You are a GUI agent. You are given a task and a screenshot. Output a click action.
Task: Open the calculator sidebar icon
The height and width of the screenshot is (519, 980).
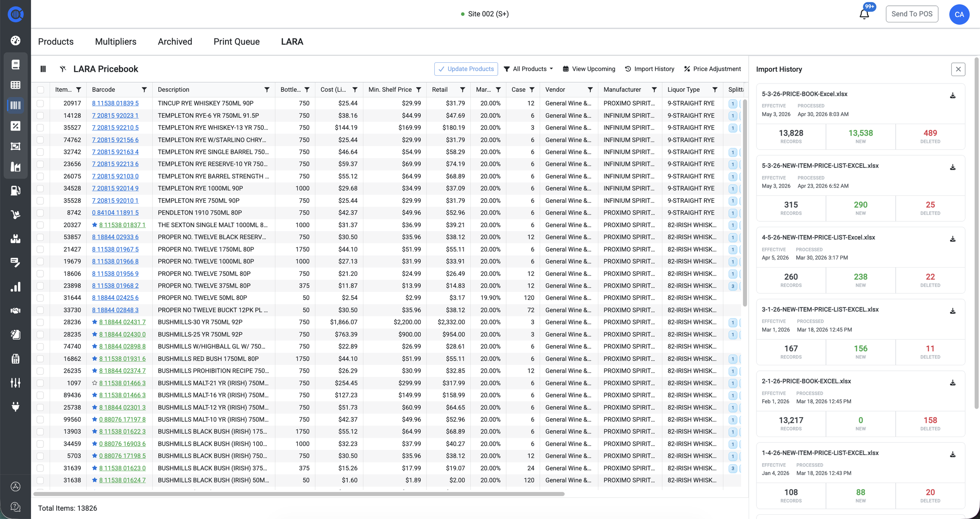tap(15, 359)
